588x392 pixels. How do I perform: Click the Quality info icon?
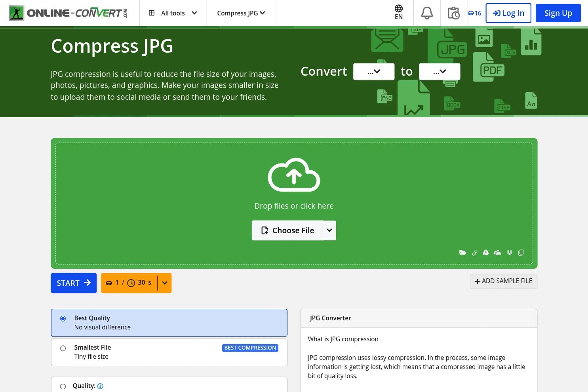point(100,386)
